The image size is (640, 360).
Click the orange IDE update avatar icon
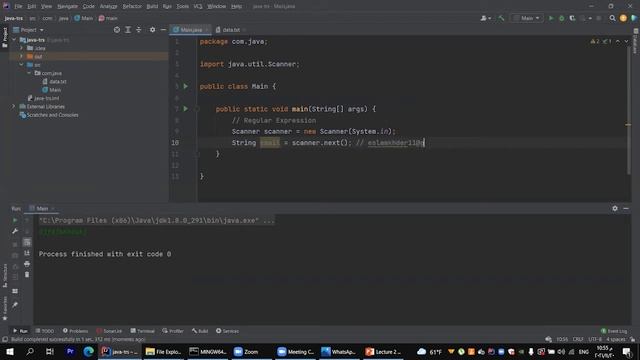point(623,18)
